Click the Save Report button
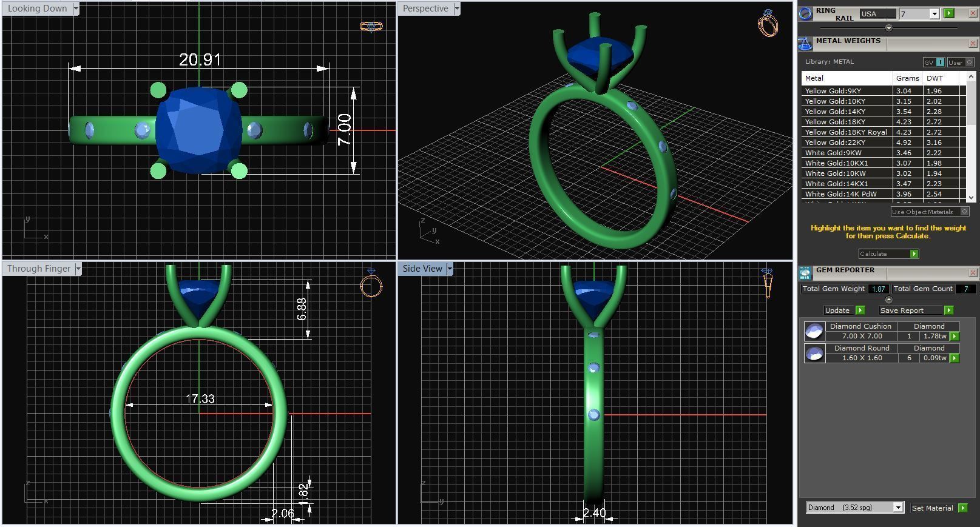Viewport: 980px width, 527px height. (910, 310)
